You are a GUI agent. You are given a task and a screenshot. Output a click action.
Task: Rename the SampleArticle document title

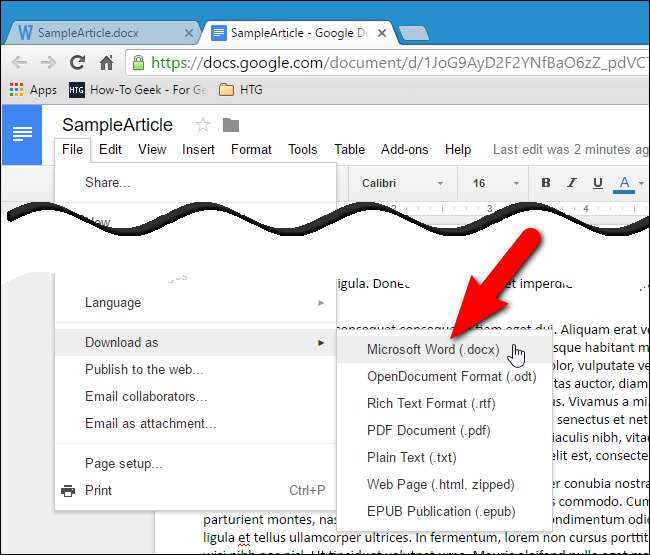[117, 125]
